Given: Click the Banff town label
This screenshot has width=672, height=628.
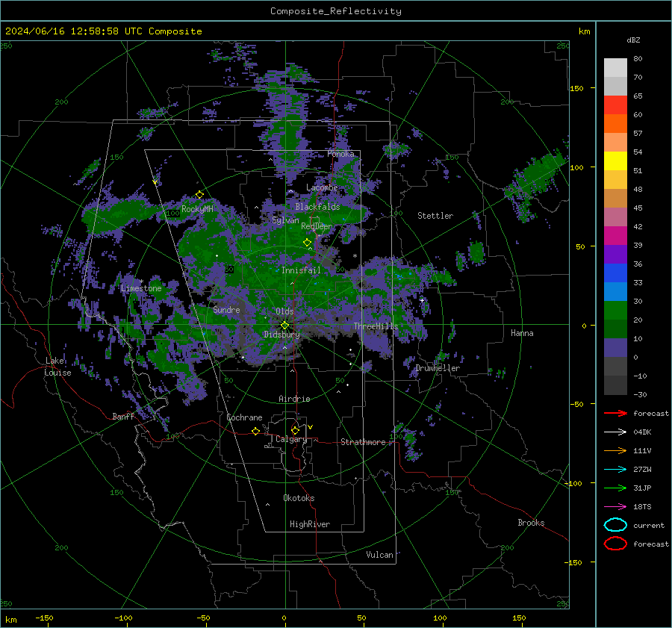Looking at the screenshot, I should click(x=123, y=417).
